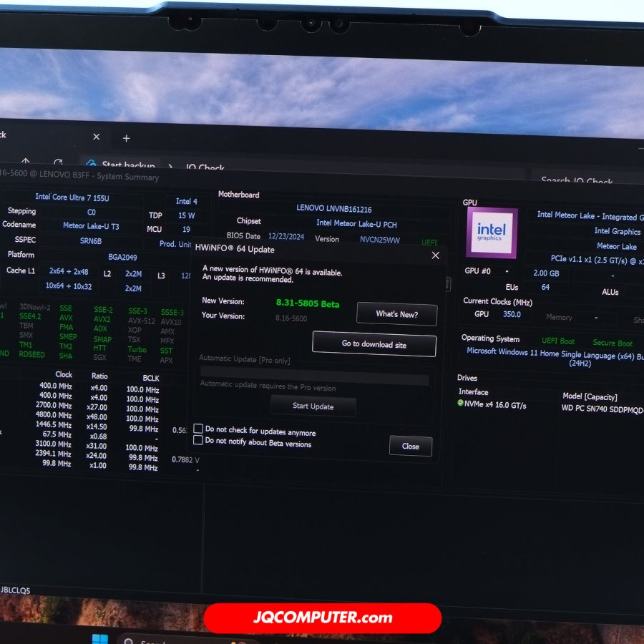Image resolution: width=644 pixels, height=644 pixels.
Task: Click the 'Meteor Lake-U T3' codename value
Action: [91, 226]
